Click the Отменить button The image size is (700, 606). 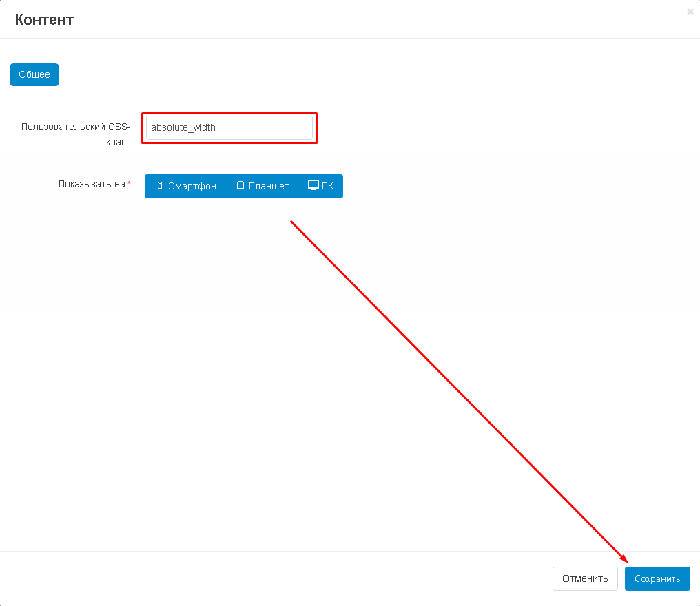585,578
